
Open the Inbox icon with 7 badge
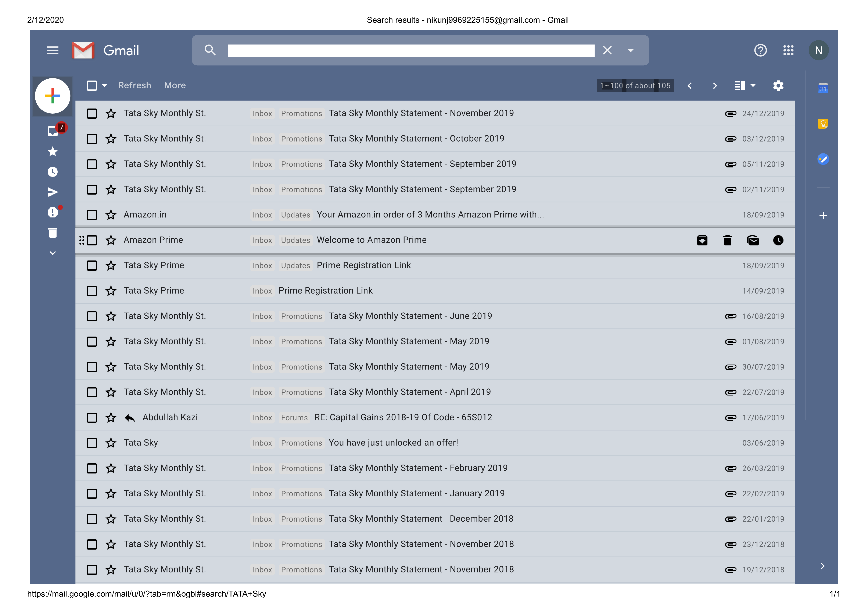coord(53,131)
